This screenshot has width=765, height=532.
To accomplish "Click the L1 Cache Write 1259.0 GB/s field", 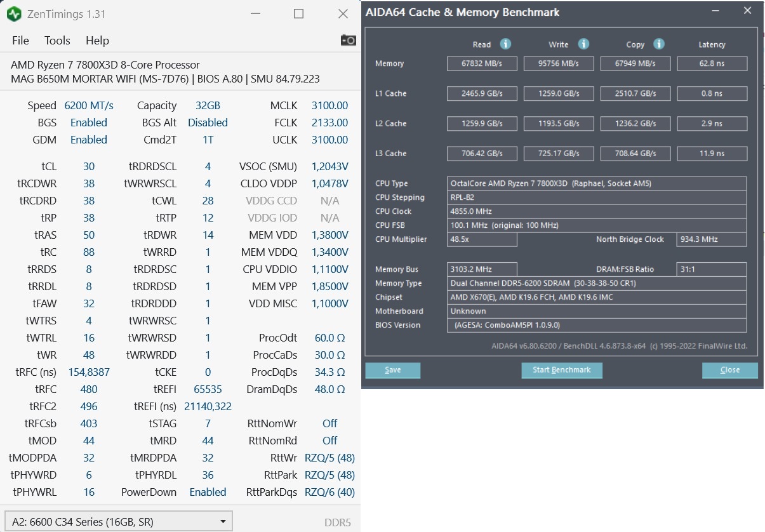I will point(559,93).
